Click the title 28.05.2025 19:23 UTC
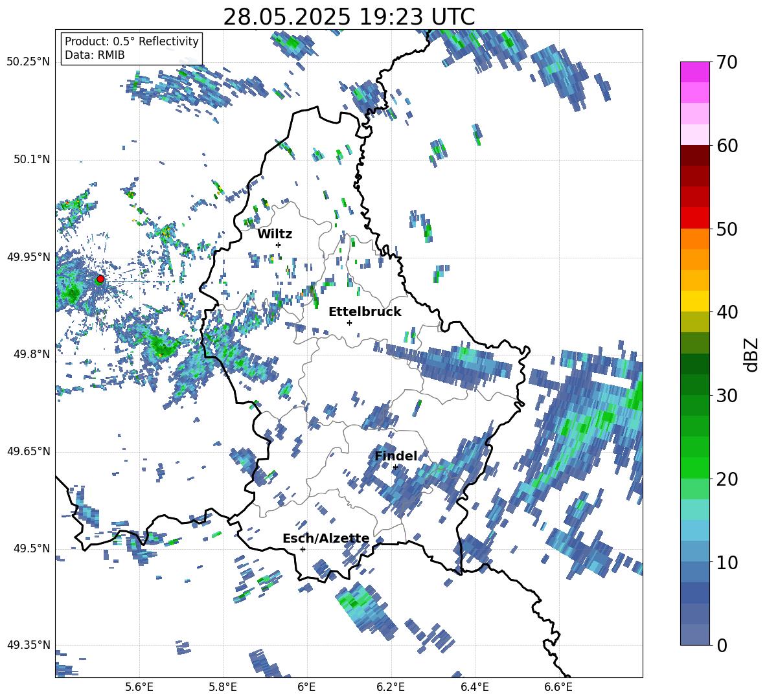 coord(349,17)
